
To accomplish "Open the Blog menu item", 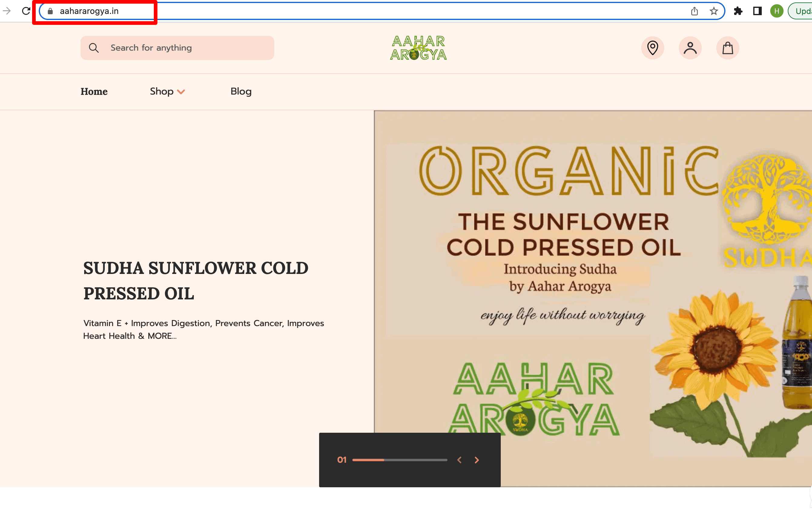I will coord(241,92).
